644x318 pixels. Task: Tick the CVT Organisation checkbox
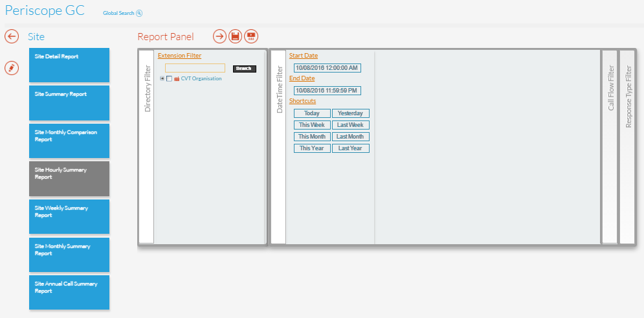click(x=169, y=79)
